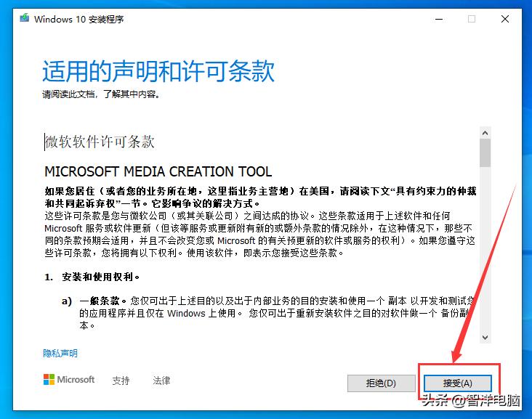Close the Windows 10 setup window
This screenshot has width=532, height=419.
(505, 19)
